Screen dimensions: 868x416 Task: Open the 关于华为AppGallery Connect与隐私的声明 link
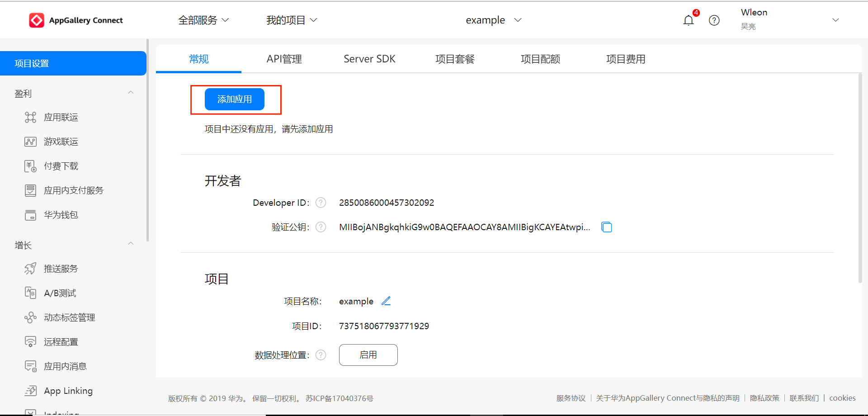click(x=668, y=398)
